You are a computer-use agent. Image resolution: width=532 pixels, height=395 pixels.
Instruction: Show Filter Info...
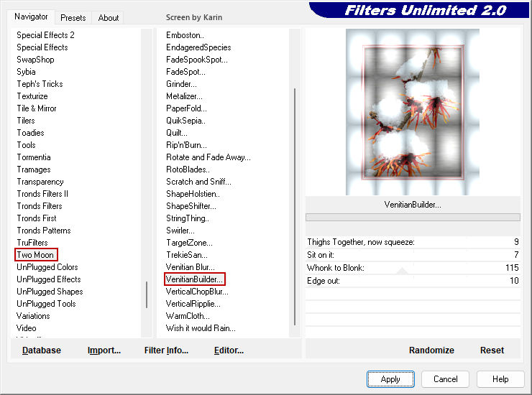click(x=166, y=350)
